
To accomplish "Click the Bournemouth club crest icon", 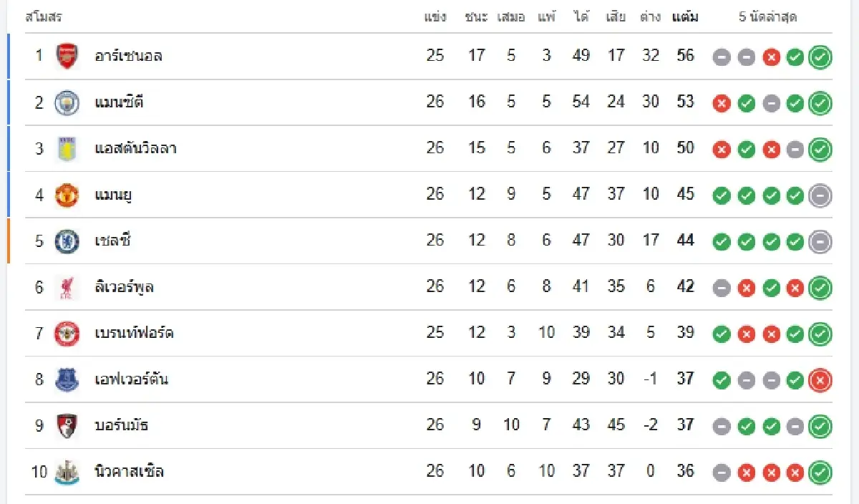I will pyautogui.click(x=67, y=426).
